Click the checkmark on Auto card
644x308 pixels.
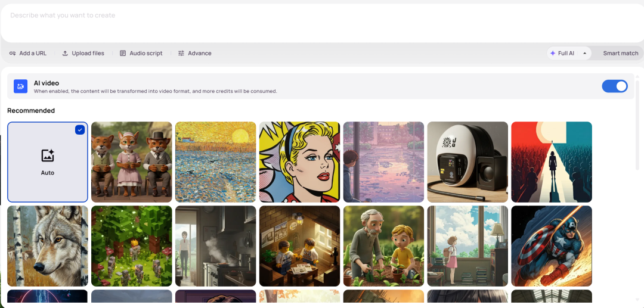(80, 130)
